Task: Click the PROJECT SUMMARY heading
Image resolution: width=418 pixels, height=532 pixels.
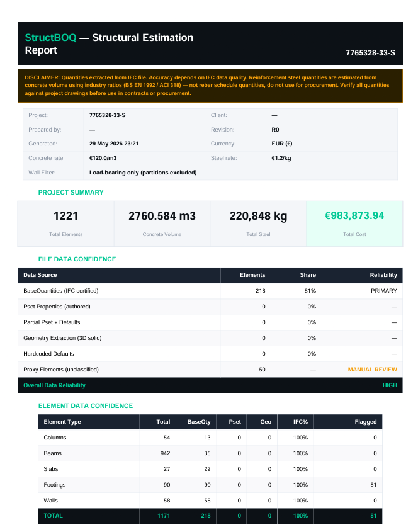Action: point(71,193)
